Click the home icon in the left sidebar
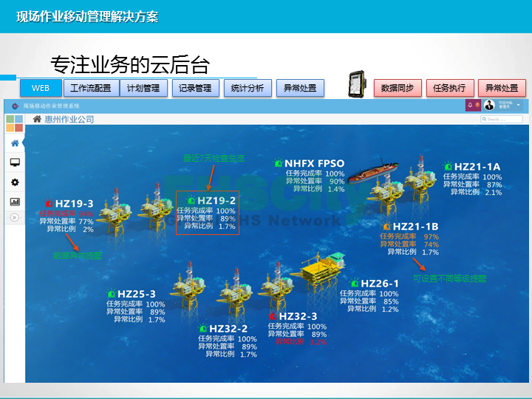532x399 pixels. 14,143
